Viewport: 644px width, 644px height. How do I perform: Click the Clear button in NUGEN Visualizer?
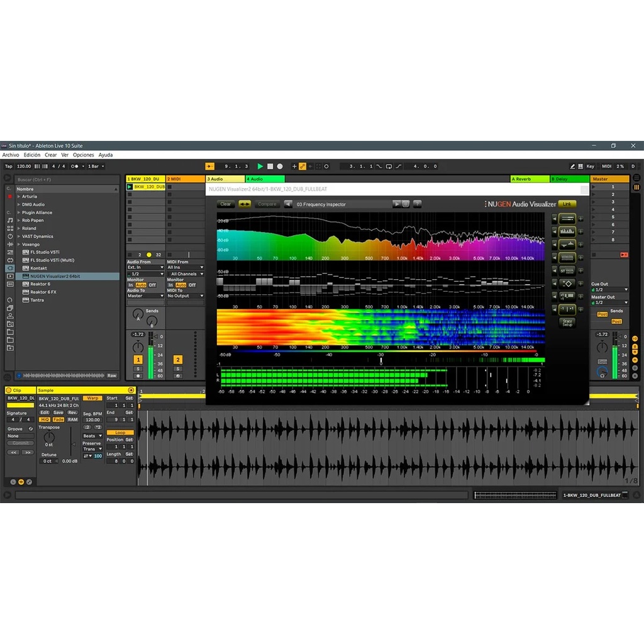coord(226,204)
